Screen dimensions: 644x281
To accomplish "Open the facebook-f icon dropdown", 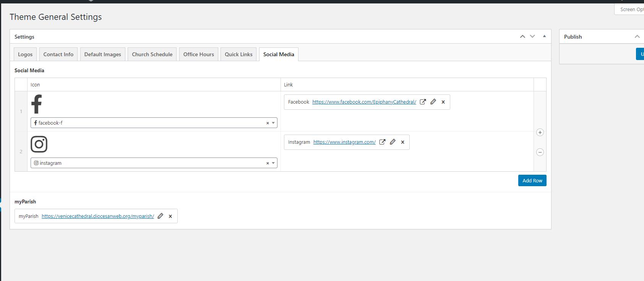I will (273, 123).
